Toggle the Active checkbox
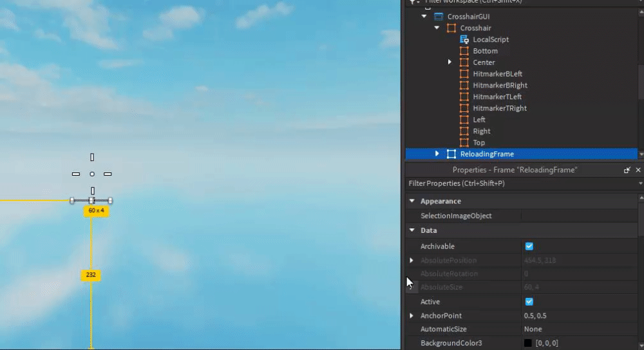644x350 pixels. click(529, 302)
